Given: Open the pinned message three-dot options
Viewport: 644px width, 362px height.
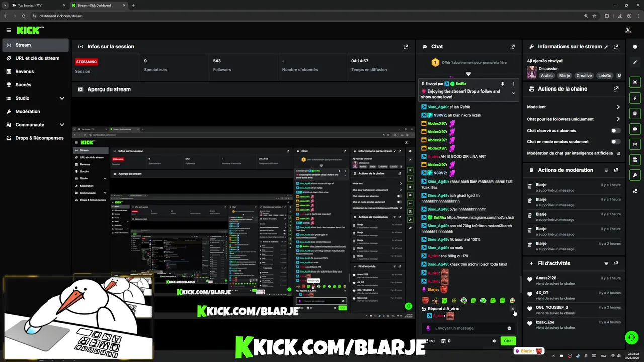Looking at the screenshot, I should (513, 84).
